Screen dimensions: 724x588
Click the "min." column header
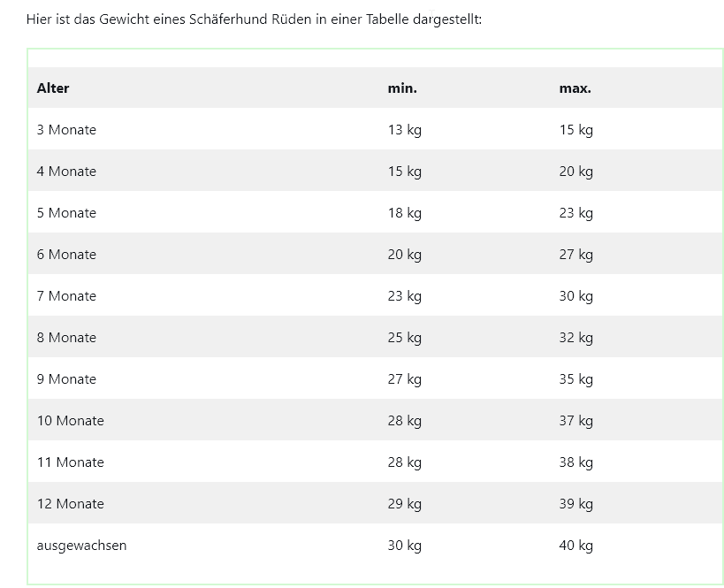[x=402, y=88]
